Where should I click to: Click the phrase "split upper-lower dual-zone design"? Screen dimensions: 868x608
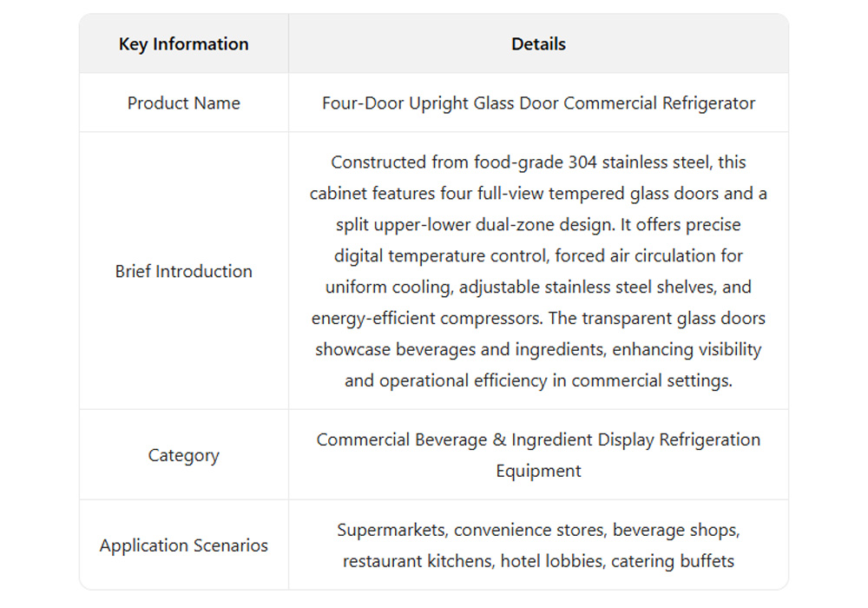470,225
